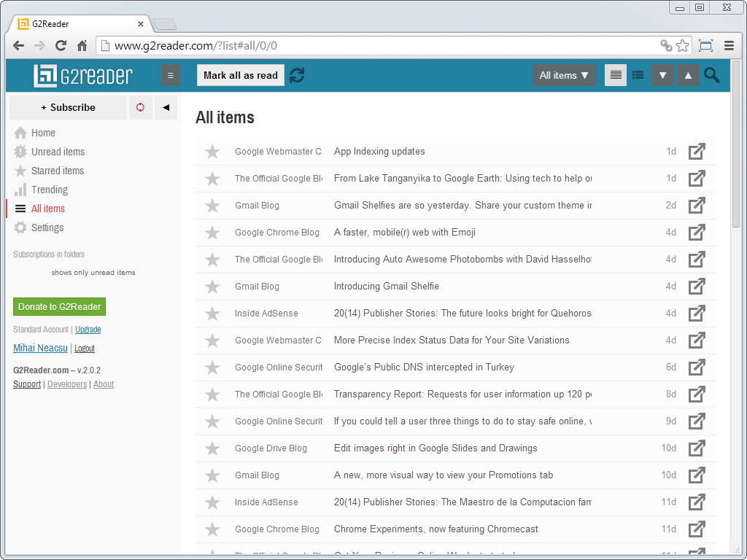Open Google Slides and Drawings article externally
The height and width of the screenshot is (560, 747).
click(697, 448)
